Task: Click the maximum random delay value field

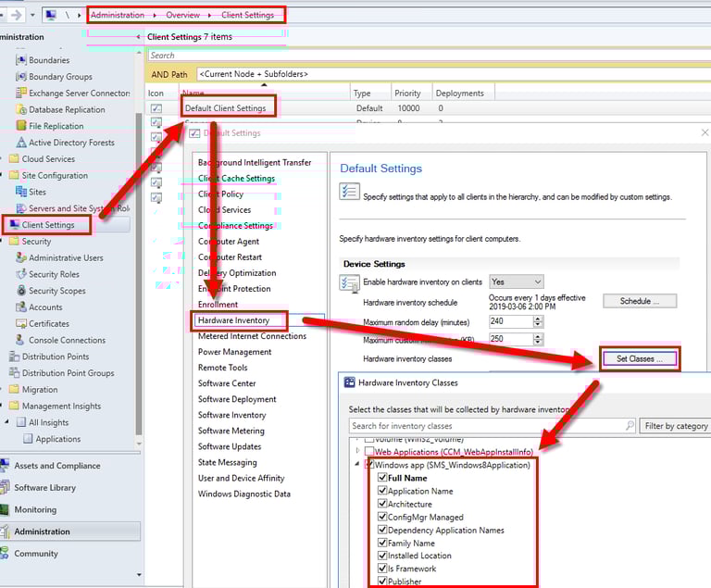Action: [x=511, y=321]
